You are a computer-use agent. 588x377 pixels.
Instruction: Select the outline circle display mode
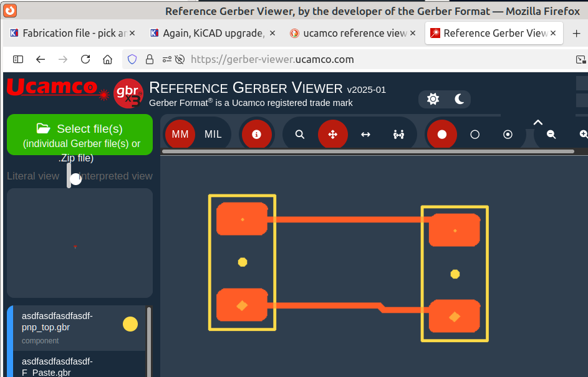point(475,134)
